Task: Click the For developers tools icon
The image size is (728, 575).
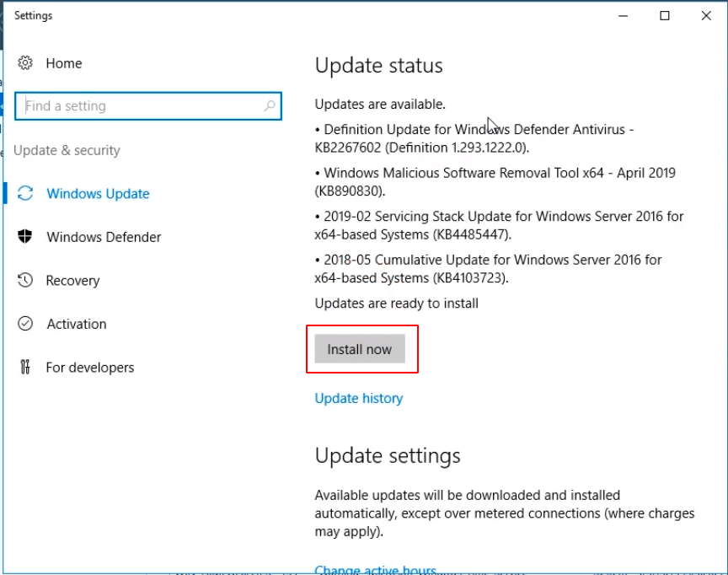Action: [x=25, y=367]
